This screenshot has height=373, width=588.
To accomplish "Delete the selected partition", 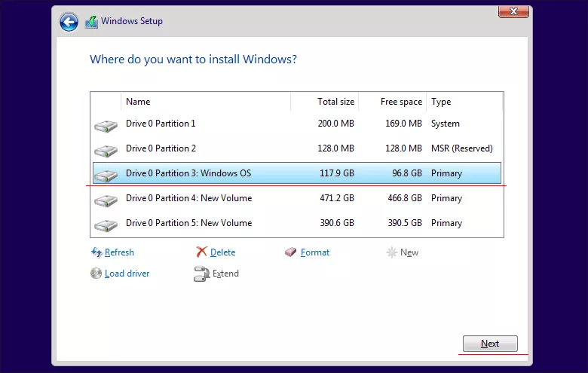I will pyautogui.click(x=222, y=252).
